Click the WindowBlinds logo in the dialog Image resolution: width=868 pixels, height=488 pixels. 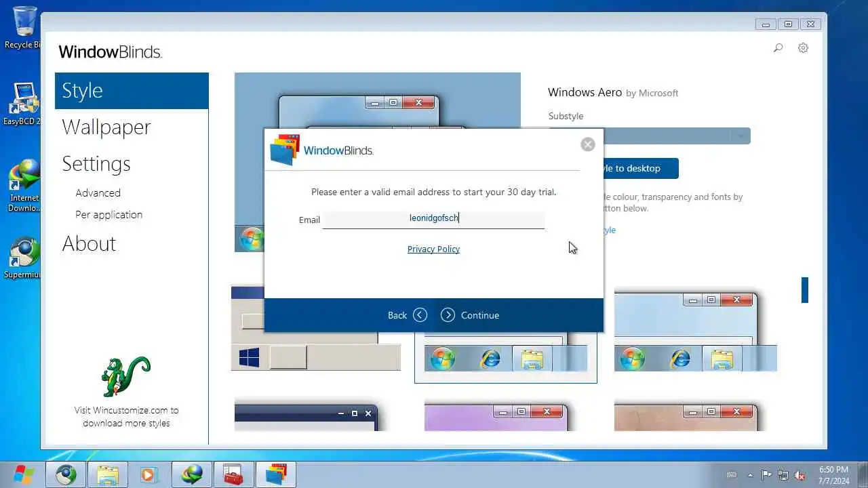[321, 150]
